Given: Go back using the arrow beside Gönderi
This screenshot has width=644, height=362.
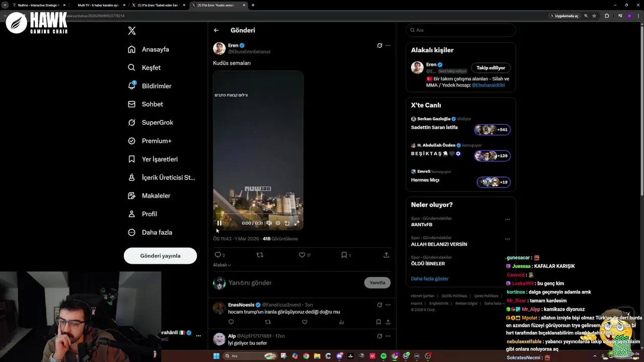Looking at the screenshot, I should point(216,30).
